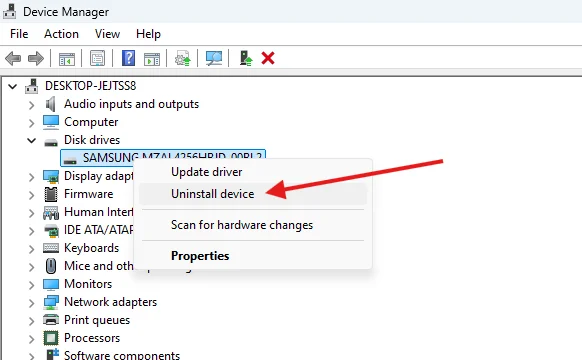The height and width of the screenshot is (360, 582).
Task: Open Properties from the context menu
Action: click(x=253, y=256)
